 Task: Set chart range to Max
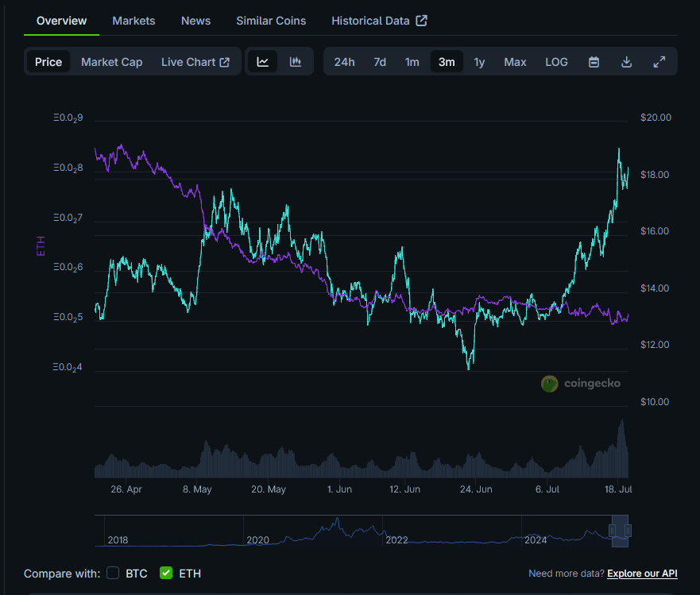click(515, 62)
